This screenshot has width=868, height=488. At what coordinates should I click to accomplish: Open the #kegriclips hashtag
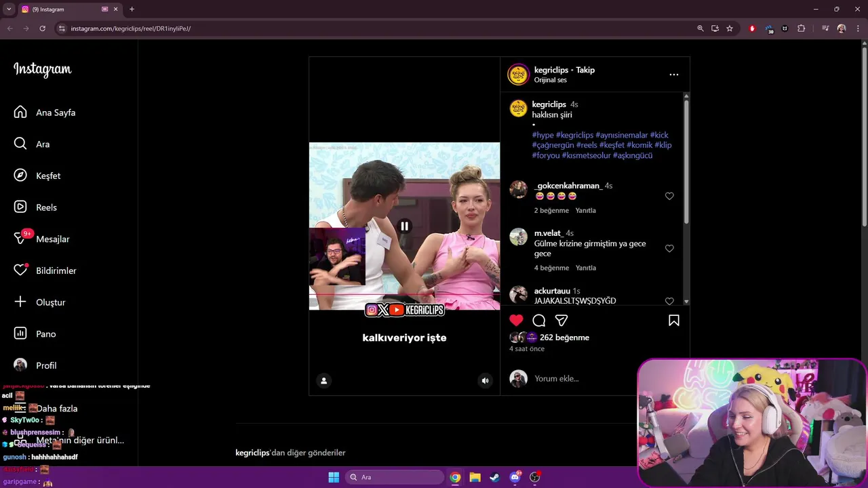click(574, 135)
